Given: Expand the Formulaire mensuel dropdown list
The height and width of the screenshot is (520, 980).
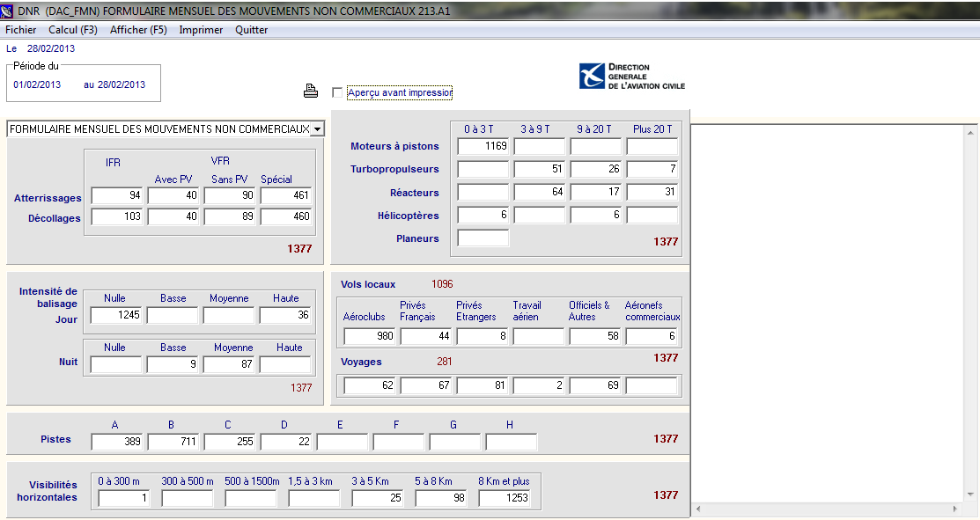Looking at the screenshot, I should tap(317, 129).
